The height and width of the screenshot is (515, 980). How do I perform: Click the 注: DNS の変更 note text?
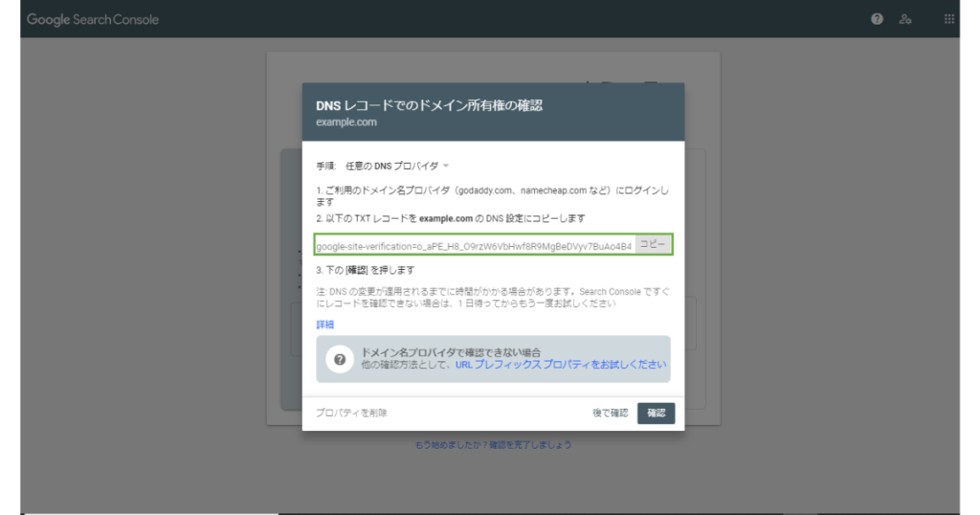tap(493, 298)
